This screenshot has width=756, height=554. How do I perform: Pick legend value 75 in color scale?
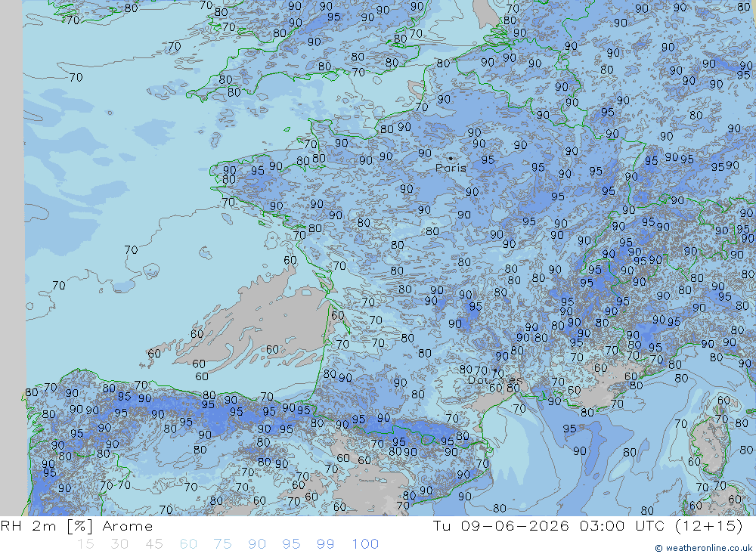[x=223, y=544]
